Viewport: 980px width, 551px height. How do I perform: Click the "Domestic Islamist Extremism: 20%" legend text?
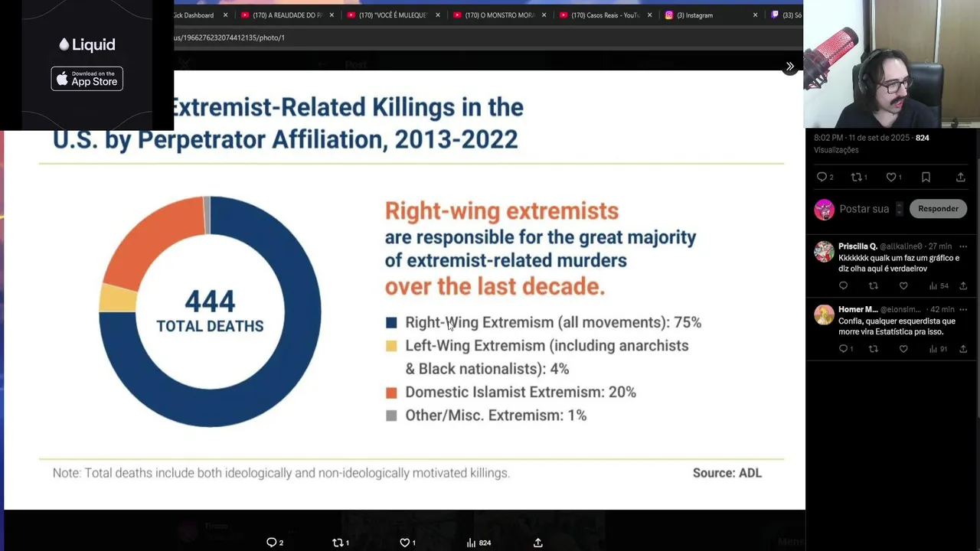click(x=521, y=393)
